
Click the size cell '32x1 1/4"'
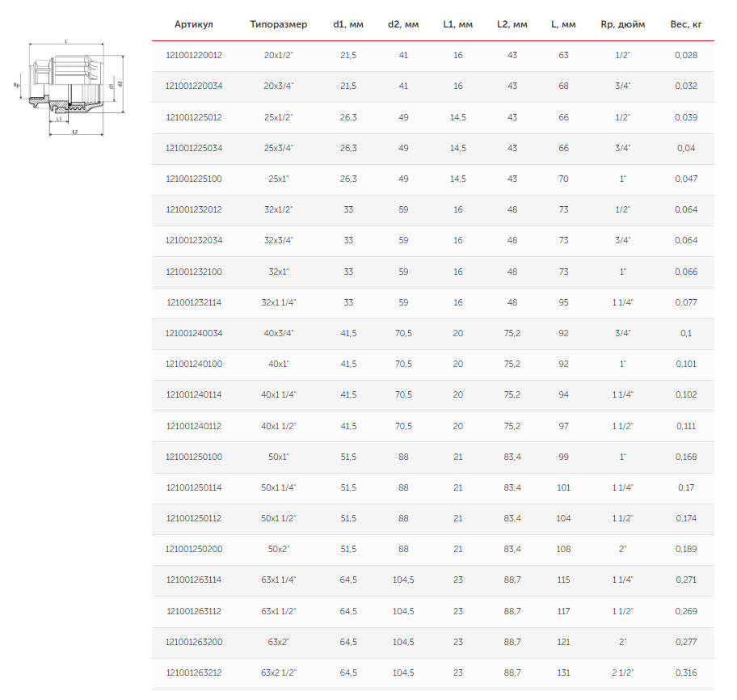(x=278, y=302)
